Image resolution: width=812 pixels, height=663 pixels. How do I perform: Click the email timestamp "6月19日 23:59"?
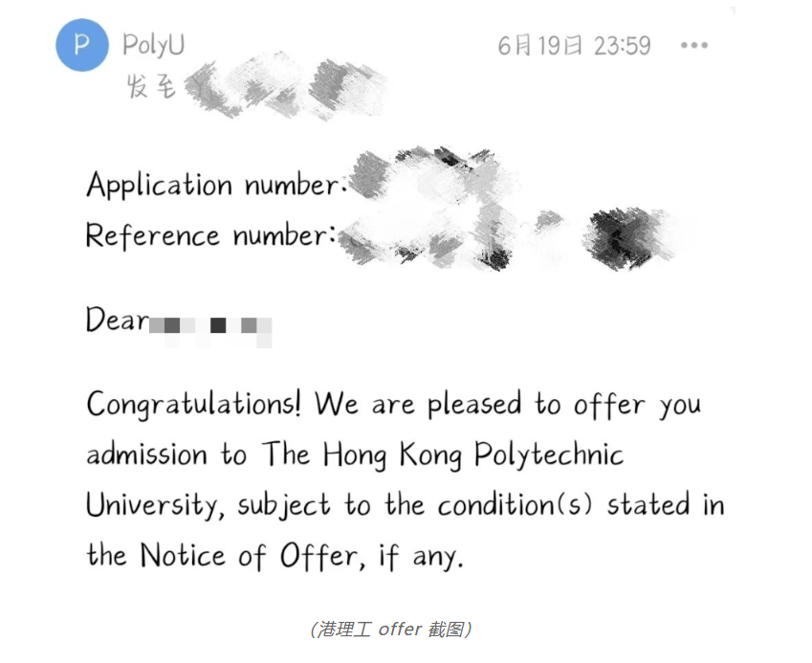click(574, 46)
